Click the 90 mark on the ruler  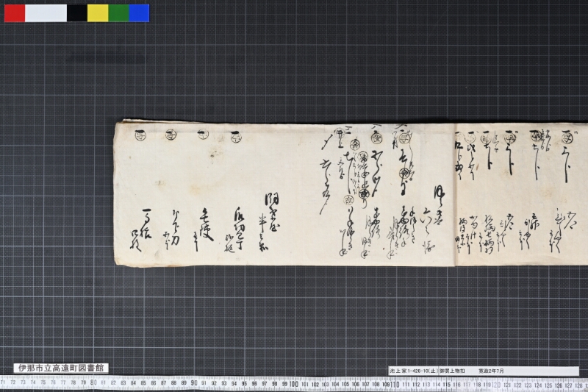coord(194,383)
